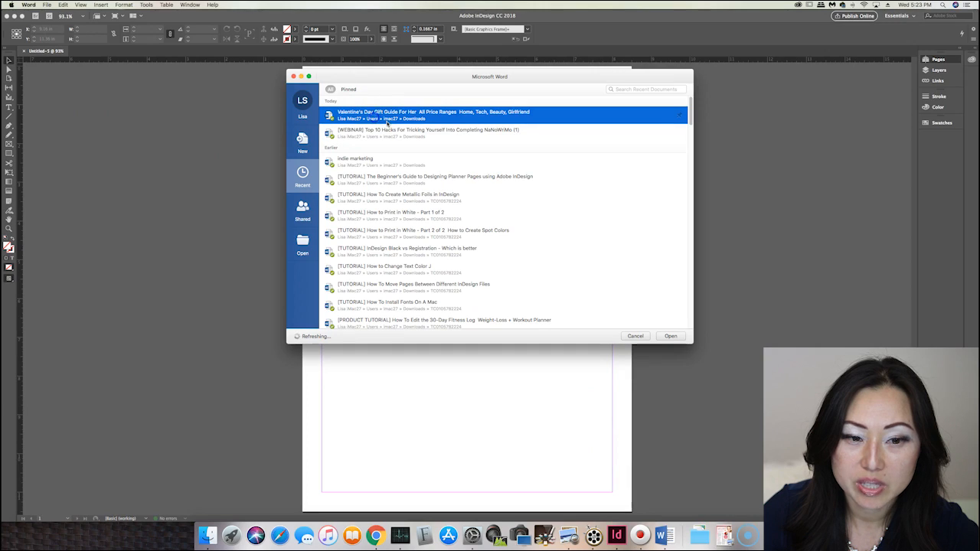Open the Insert menu
980x551 pixels.
[100, 5]
